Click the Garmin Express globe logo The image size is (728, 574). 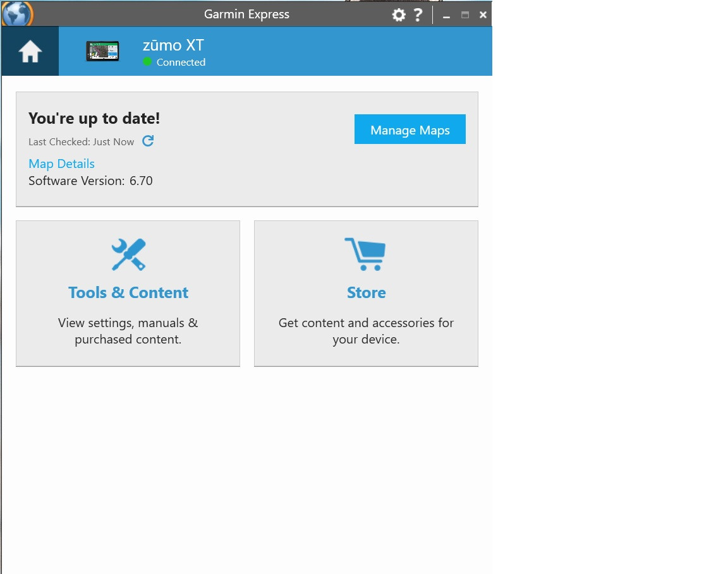(17, 13)
